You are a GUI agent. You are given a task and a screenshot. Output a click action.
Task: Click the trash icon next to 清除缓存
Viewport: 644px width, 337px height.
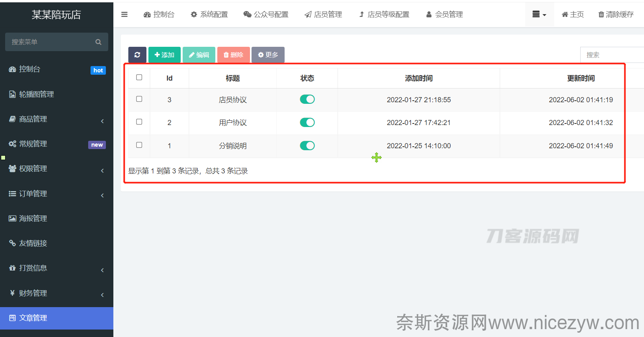[x=601, y=15]
